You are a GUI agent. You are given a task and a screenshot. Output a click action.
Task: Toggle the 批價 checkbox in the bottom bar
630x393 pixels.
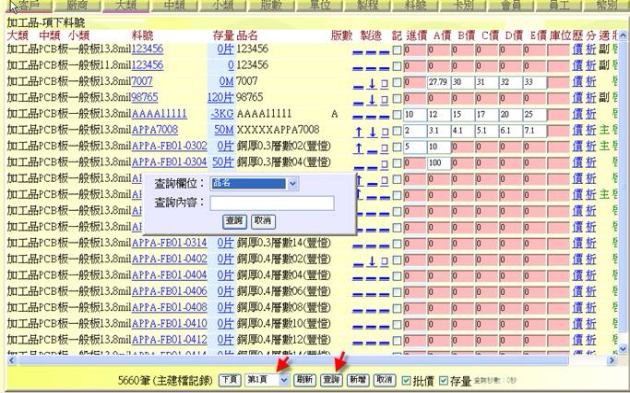pos(406,380)
